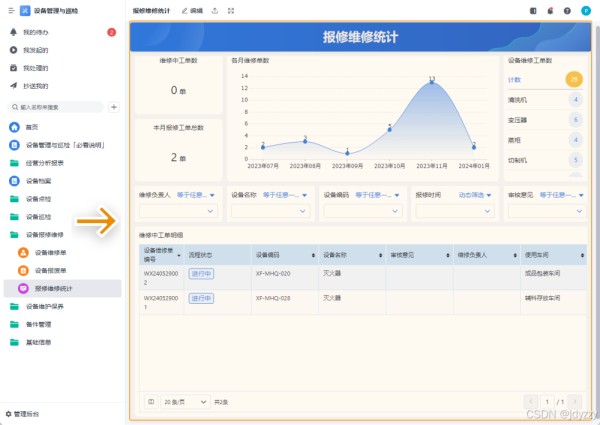Expand the 经营分析报表 folder

coord(63,163)
